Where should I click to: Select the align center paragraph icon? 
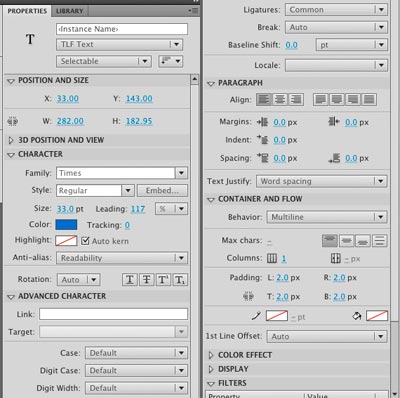(x=280, y=99)
